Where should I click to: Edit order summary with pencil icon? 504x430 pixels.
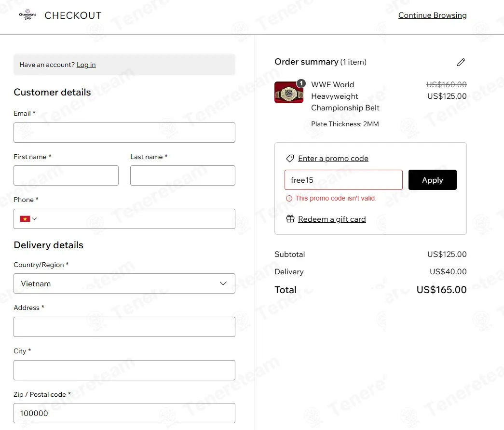461,62
